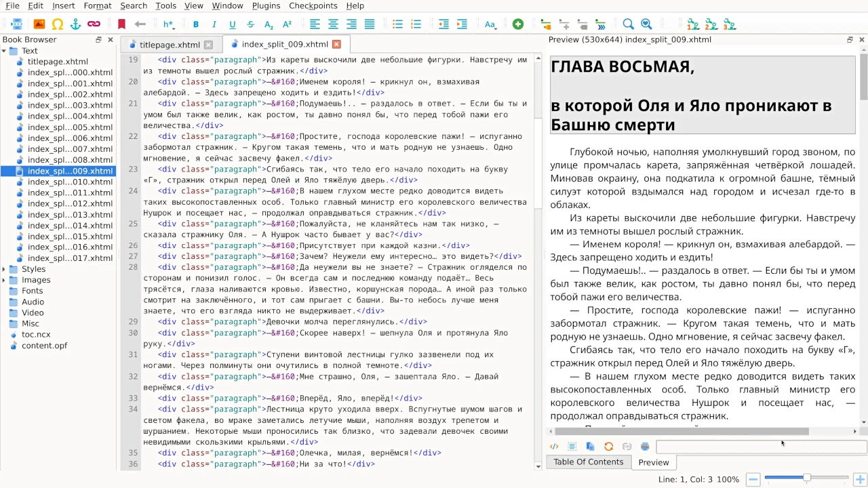Click the red bookmark location icon
Screen dimensions: 868x488
click(x=122, y=24)
